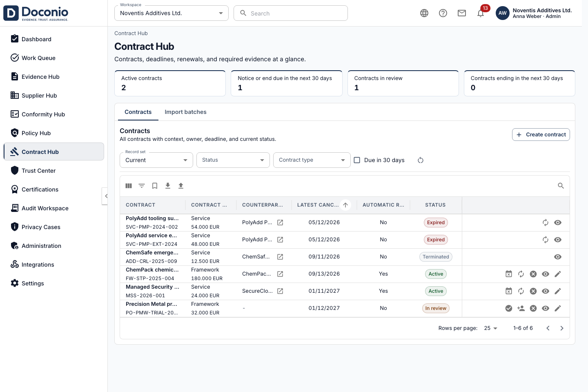The width and height of the screenshot is (588, 392).
Task: Click the saved views bookmark icon
Action: [155, 186]
